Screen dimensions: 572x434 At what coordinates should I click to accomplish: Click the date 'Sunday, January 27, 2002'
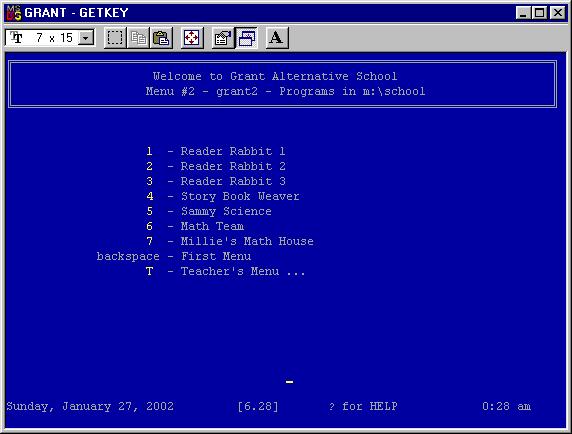[90, 406]
